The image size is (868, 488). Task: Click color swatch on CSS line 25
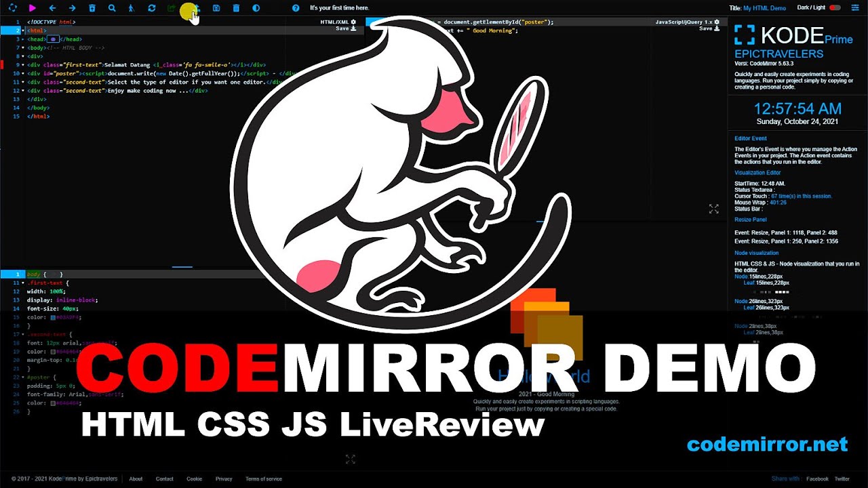pyautogui.click(x=53, y=403)
